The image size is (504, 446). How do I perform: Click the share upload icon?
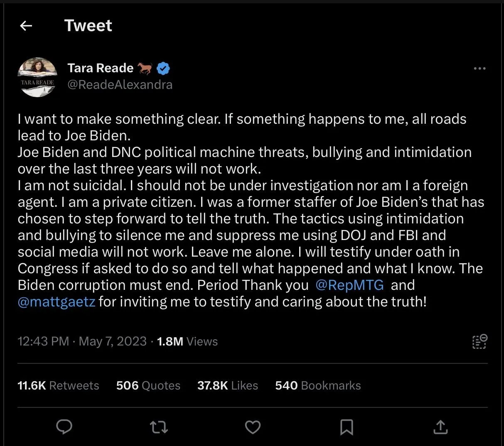[x=440, y=426]
